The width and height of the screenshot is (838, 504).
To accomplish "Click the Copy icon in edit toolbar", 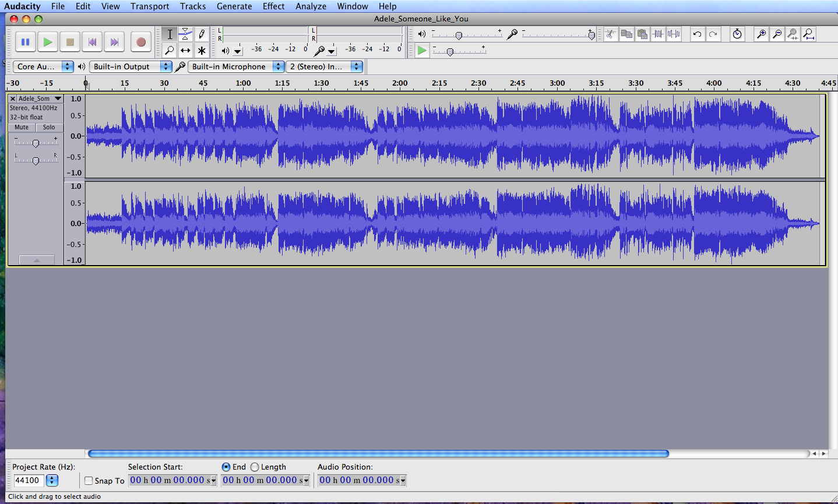I will (x=626, y=34).
